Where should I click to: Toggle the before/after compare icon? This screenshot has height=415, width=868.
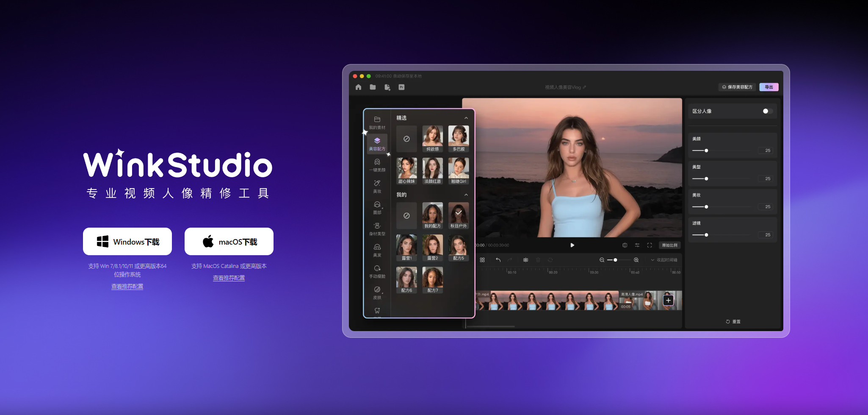[x=625, y=245]
